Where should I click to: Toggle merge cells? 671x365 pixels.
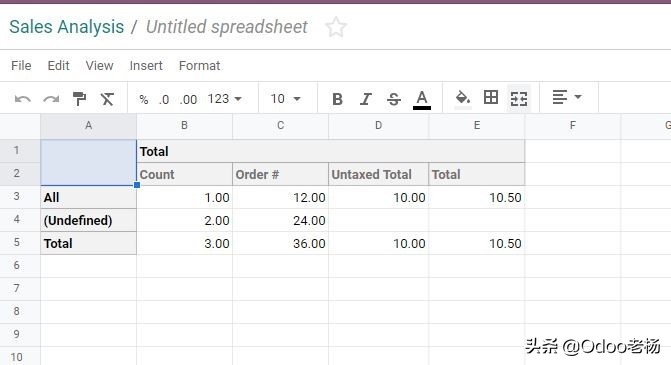tap(519, 99)
